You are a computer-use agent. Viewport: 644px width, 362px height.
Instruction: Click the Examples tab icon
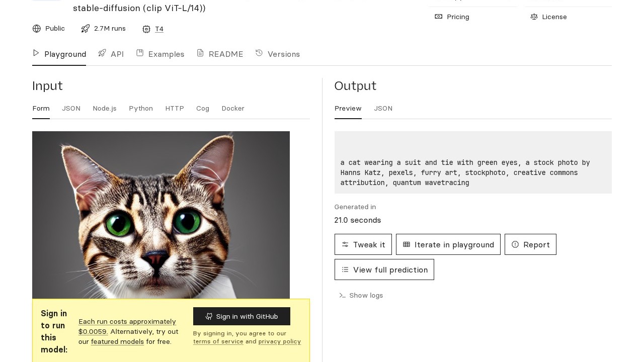tap(140, 53)
